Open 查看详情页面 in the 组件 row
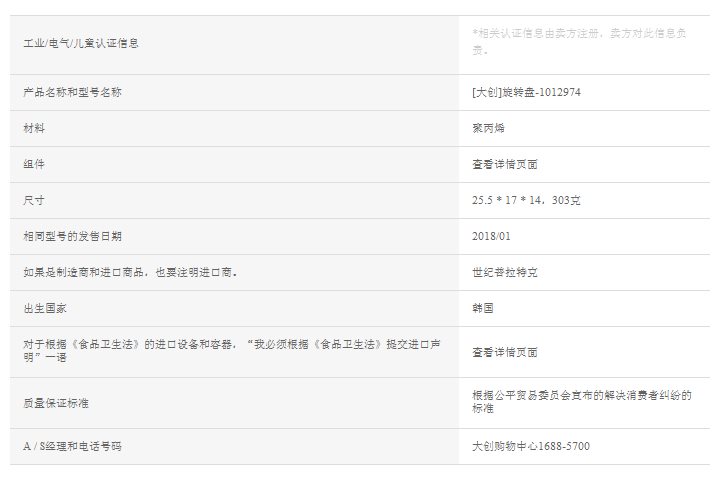721x499 pixels. click(x=505, y=164)
